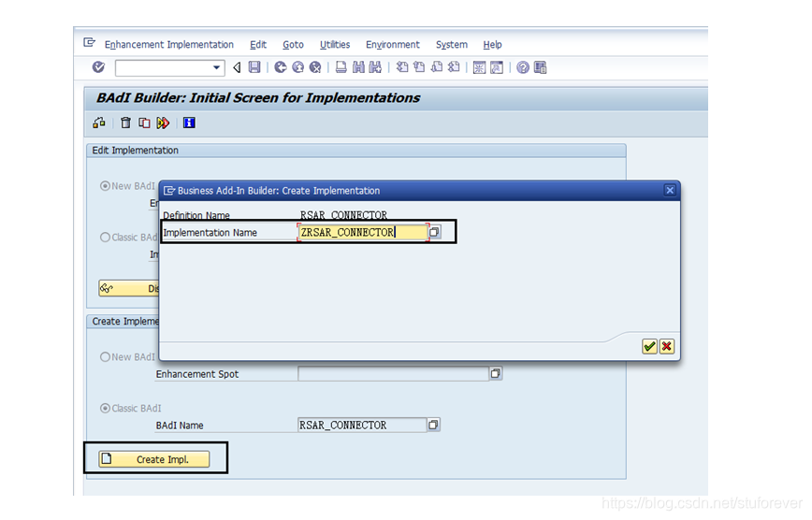The width and height of the screenshot is (812, 520).
Task: Click the Print icon
Action: tap(341, 67)
